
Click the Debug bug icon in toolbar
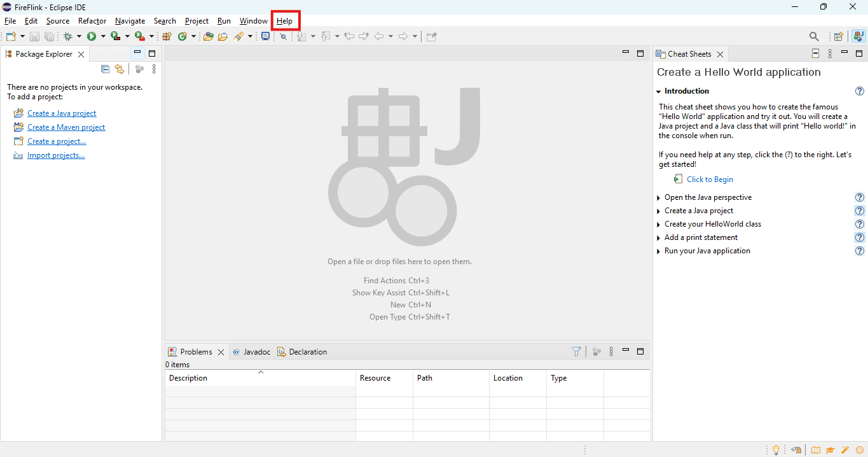(67, 37)
